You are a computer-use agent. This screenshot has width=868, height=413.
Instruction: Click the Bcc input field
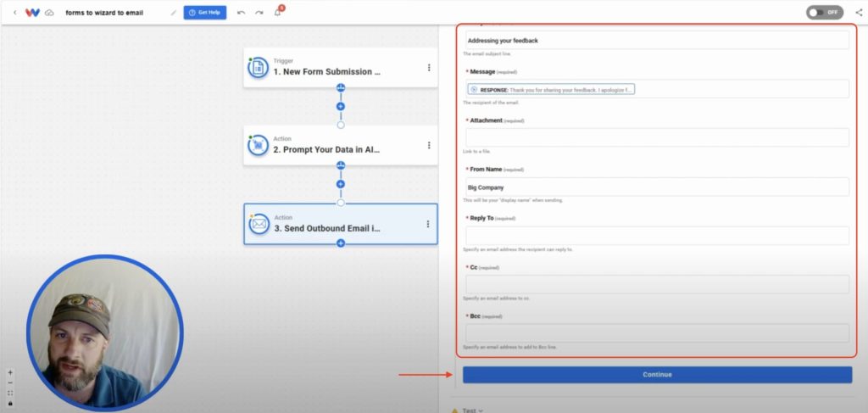tap(657, 333)
